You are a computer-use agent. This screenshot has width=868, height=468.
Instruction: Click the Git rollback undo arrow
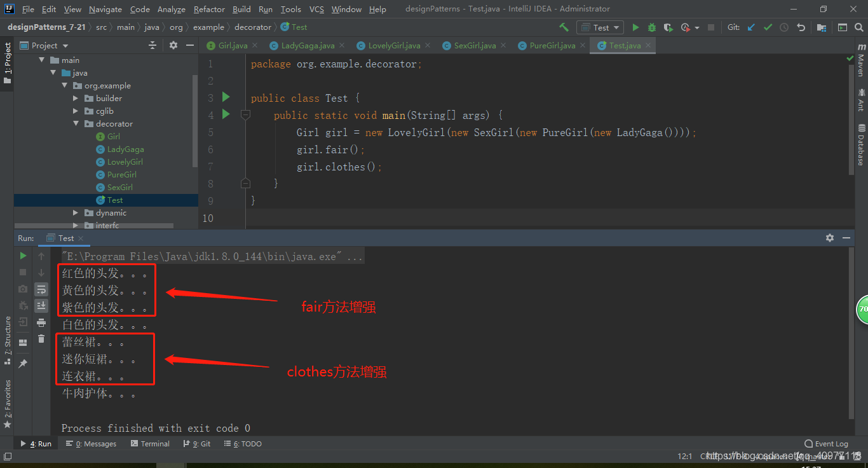pos(801,27)
